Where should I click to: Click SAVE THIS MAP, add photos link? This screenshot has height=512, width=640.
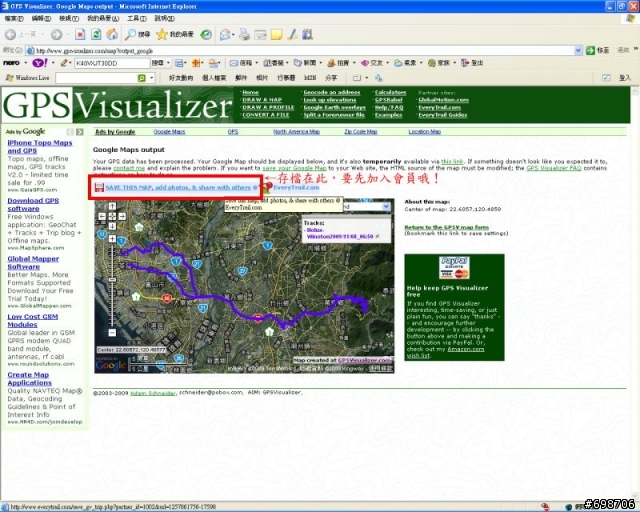click(178, 187)
